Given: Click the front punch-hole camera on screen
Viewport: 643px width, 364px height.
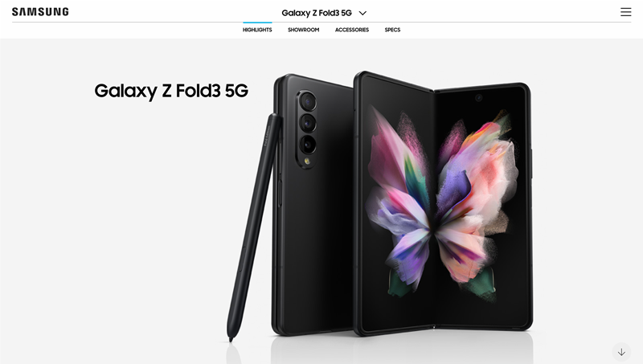Looking at the screenshot, I should coord(478,98).
